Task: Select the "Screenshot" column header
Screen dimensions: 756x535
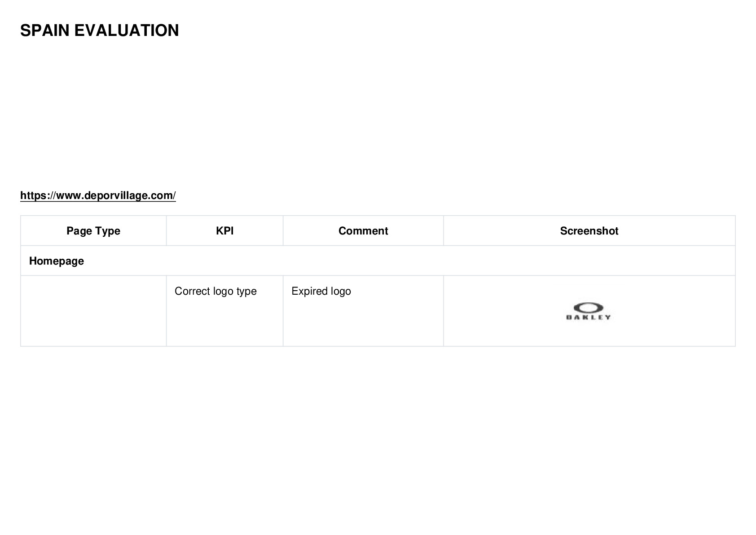Action: click(589, 231)
